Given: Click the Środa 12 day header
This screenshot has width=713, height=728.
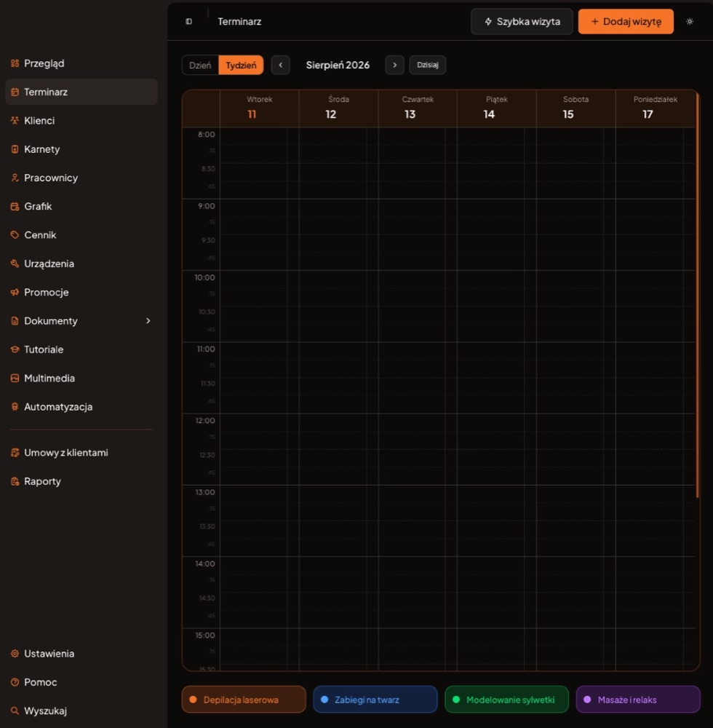Looking at the screenshot, I should click(x=338, y=108).
